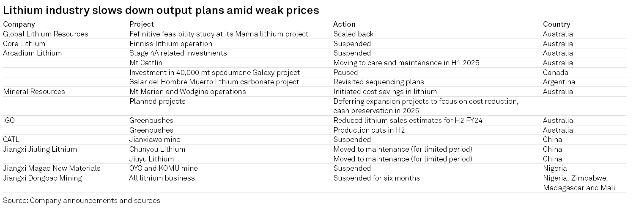Click the Finniss lithium operation project
Image resolution: width=644 pixels, height=214 pixels.
pos(171,44)
